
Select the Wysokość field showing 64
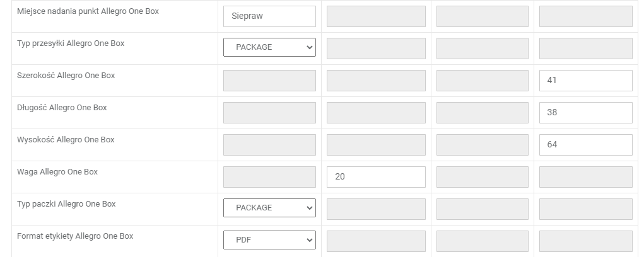point(585,145)
